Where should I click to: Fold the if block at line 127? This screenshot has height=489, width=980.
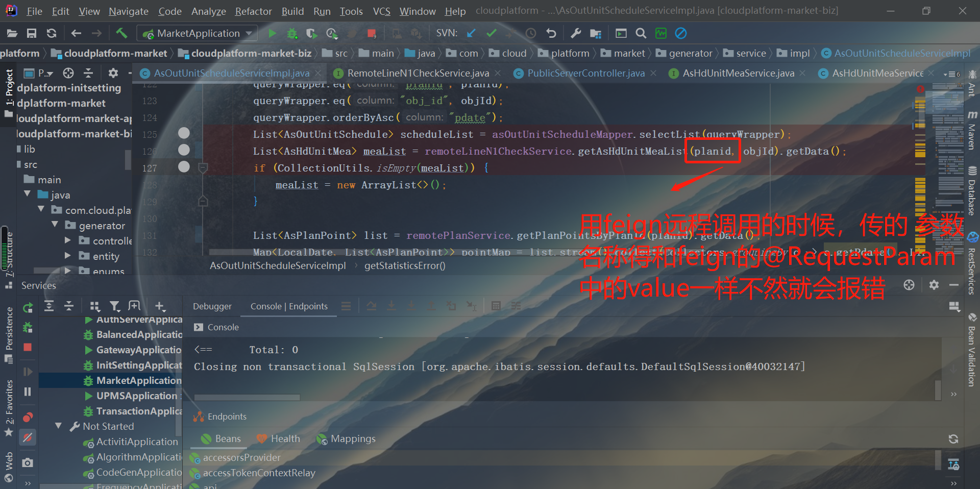click(x=203, y=167)
